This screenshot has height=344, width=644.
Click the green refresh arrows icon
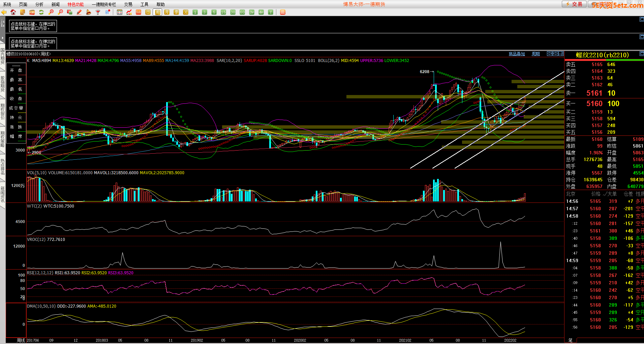(x=41, y=12)
